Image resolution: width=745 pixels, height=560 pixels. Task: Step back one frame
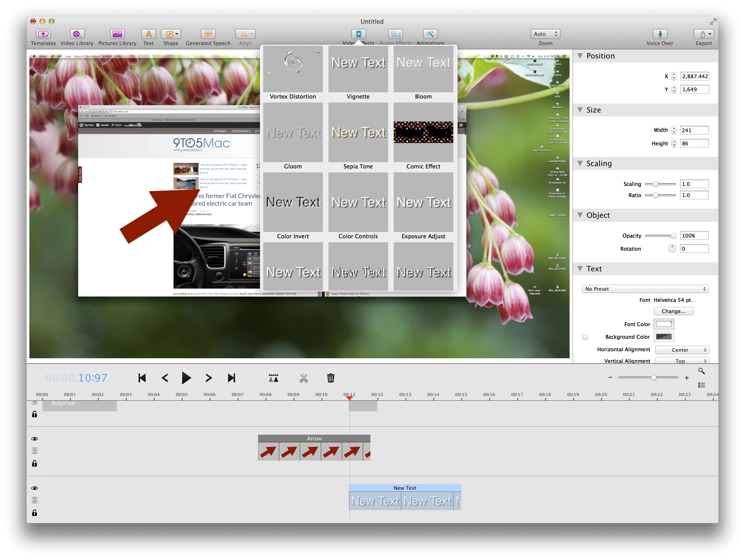pyautogui.click(x=165, y=378)
